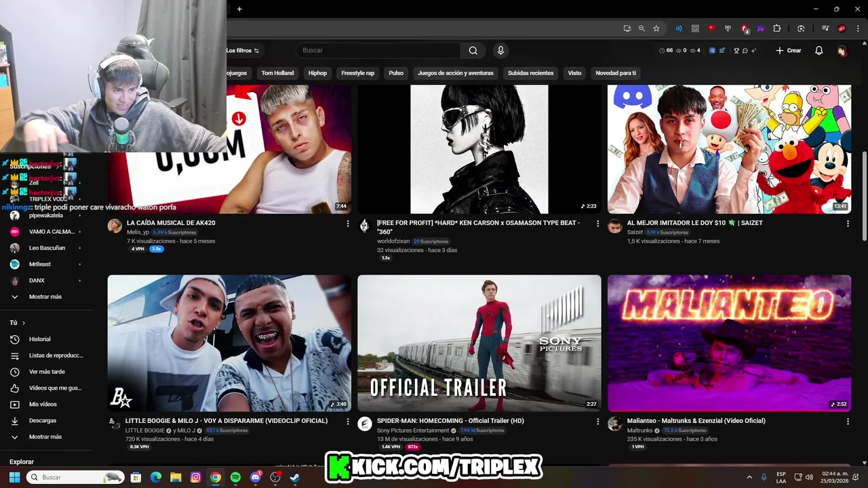Click the Chrome profile avatar
The image size is (868, 488).
pyautogui.click(x=842, y=28)
